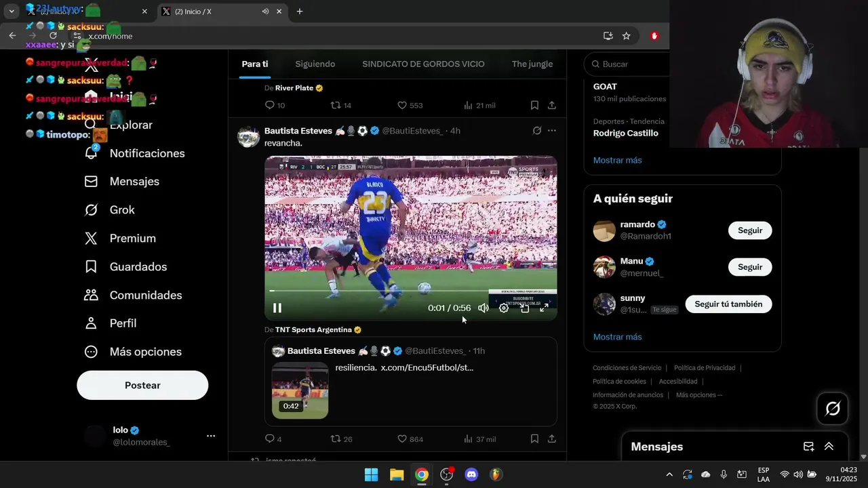Toggle picture-in-picture on the video

pos(524,308)
